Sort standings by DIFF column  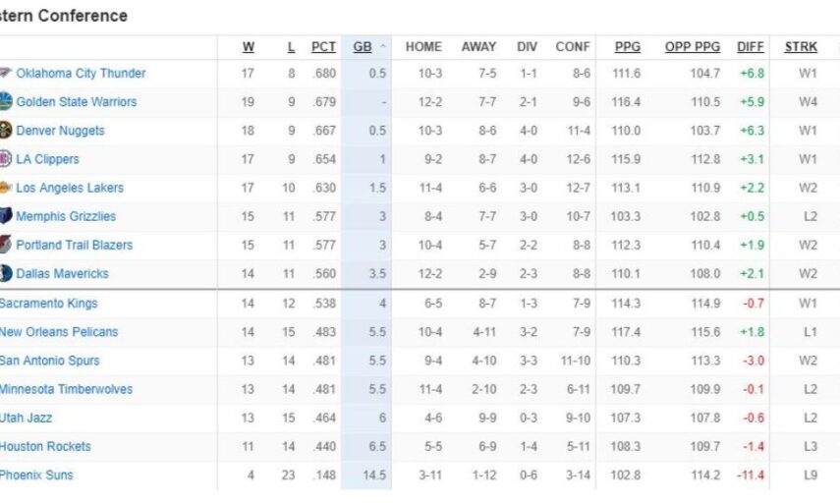pos(751,47)
